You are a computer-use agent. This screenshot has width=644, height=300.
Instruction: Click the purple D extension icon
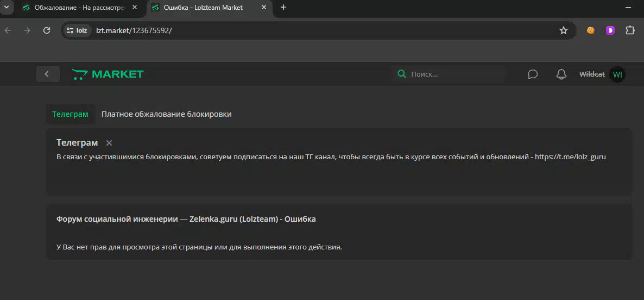(610, 30)
